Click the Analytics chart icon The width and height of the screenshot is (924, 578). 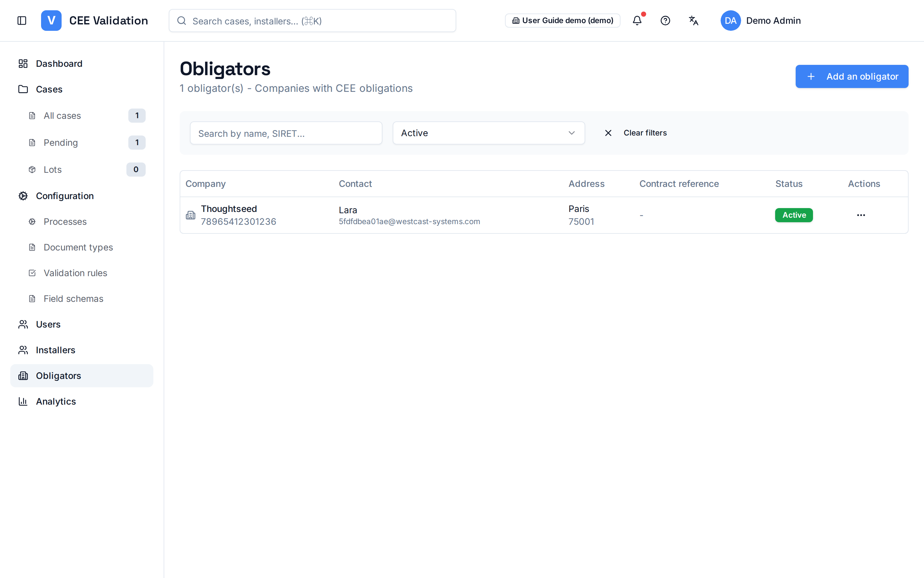(x=23, y=401)
